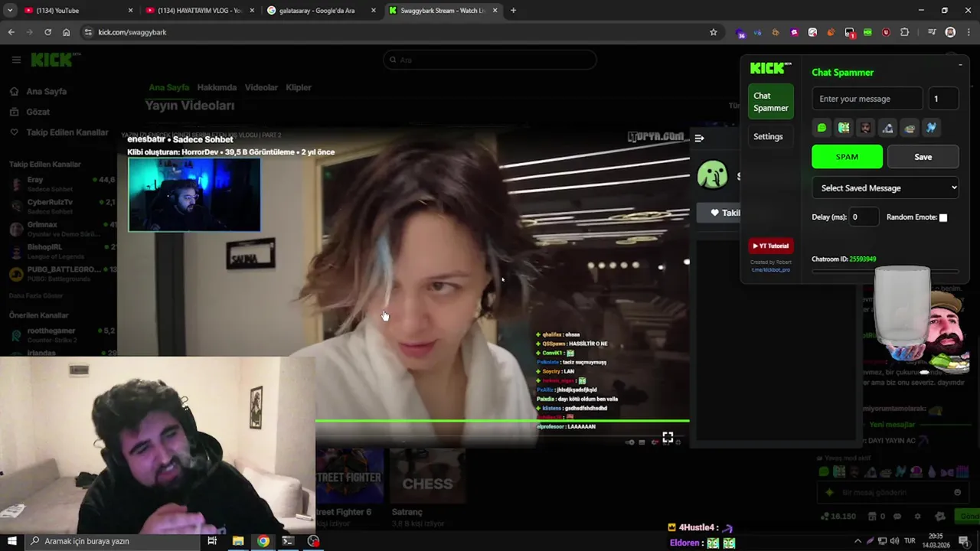This screenshot has height=551, width=980.
Task: Open File Explorer from the taskbar
Action: click(238, 541)
